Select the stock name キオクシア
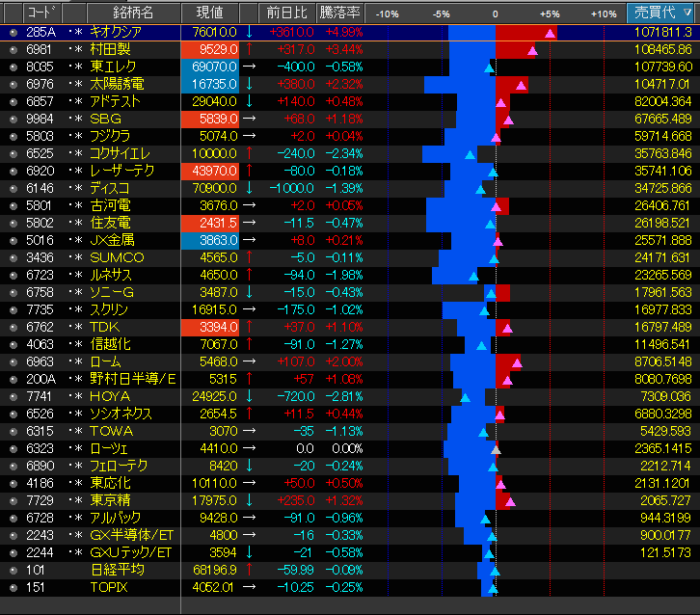Viewport: 700px width, 615px height. coord(116,32)
